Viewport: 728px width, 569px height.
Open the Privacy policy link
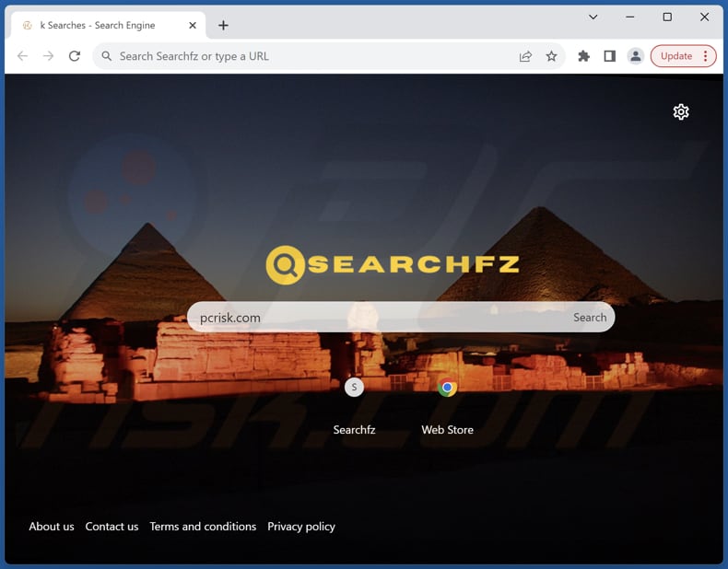301,527
